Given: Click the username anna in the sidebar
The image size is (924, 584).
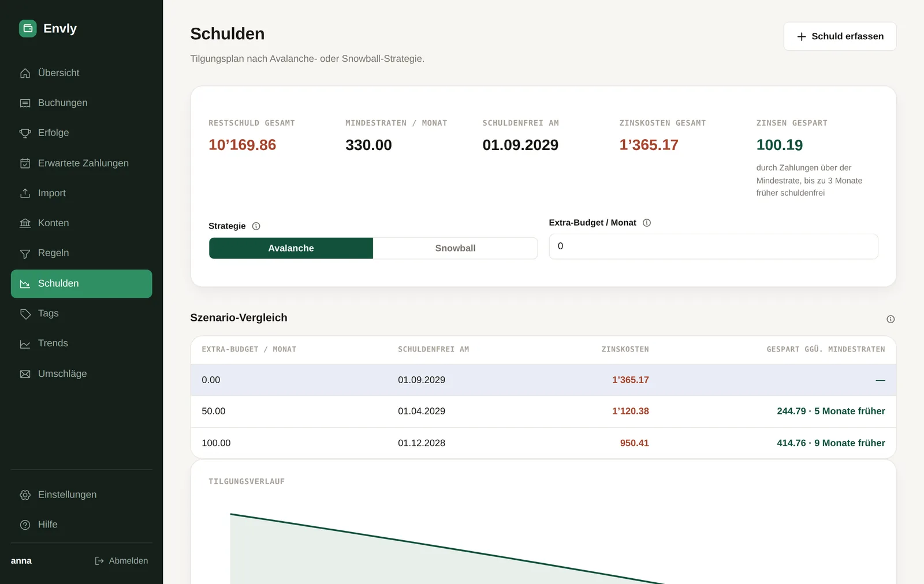Looking at the screenshot, I should (x=21, y=561).
